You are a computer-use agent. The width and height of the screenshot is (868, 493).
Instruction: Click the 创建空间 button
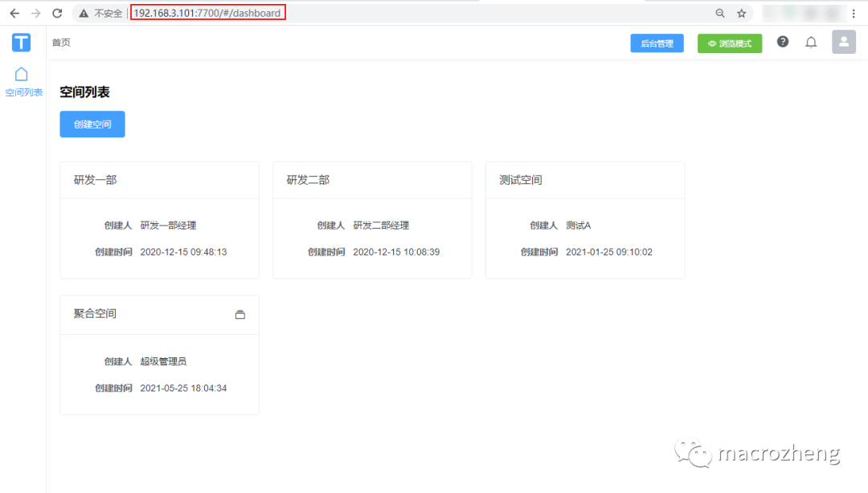(x=92, y=124)
